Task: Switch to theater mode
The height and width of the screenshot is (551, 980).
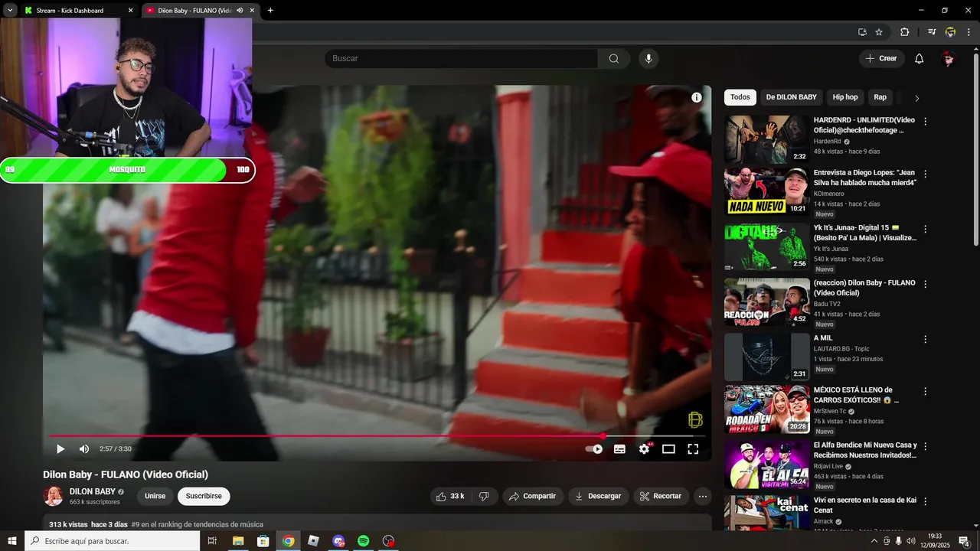Action: tap(668, 449)
